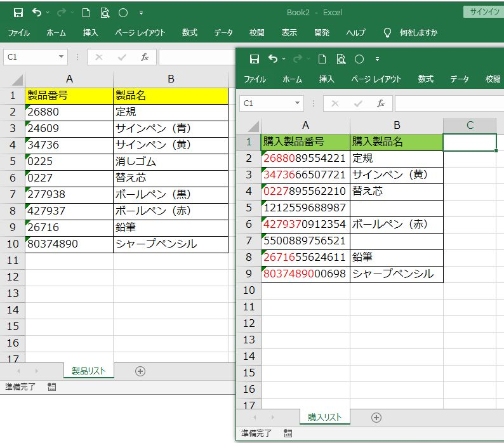Click the Save icon in Book2 window
504x443 pixels.
click(x=18, y=13)
